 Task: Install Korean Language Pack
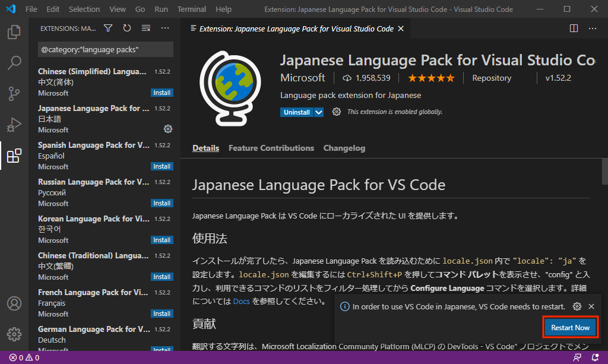click(x=161, y=240)
